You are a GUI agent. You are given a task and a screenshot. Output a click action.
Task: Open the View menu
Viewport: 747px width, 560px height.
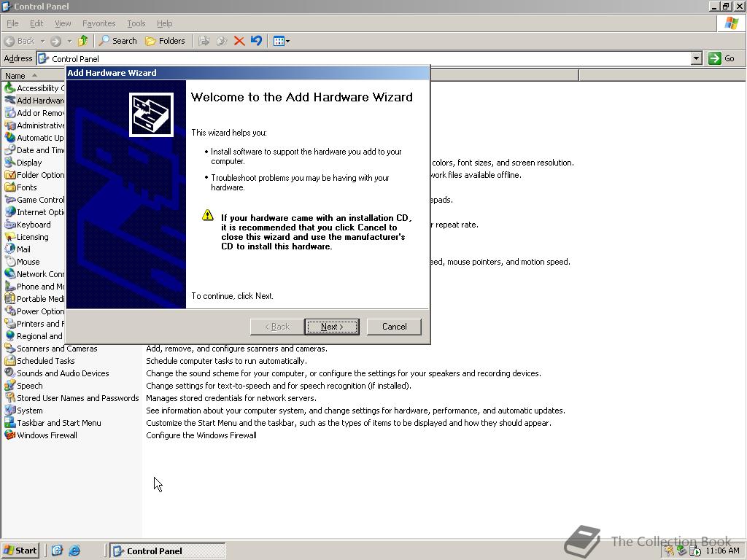click(63, 23)
